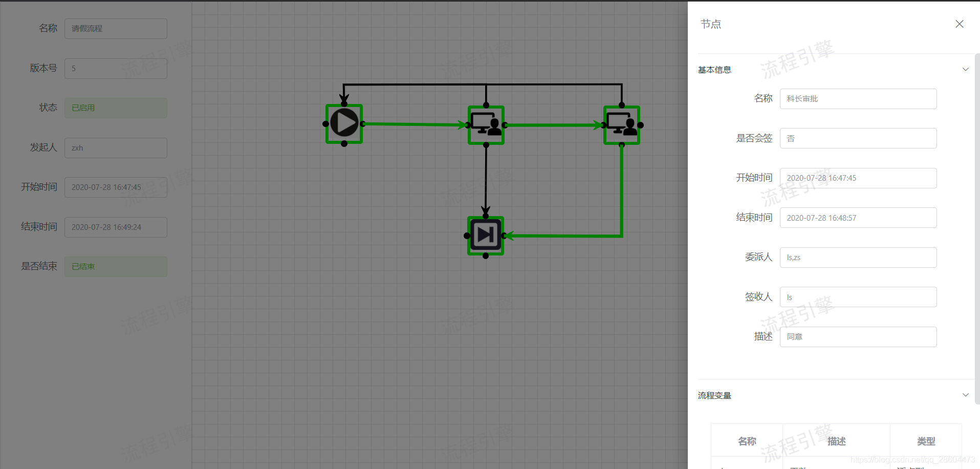Focus the 版本号 field showing 5
Screen dimensions: 980x469
coord(116,68)
